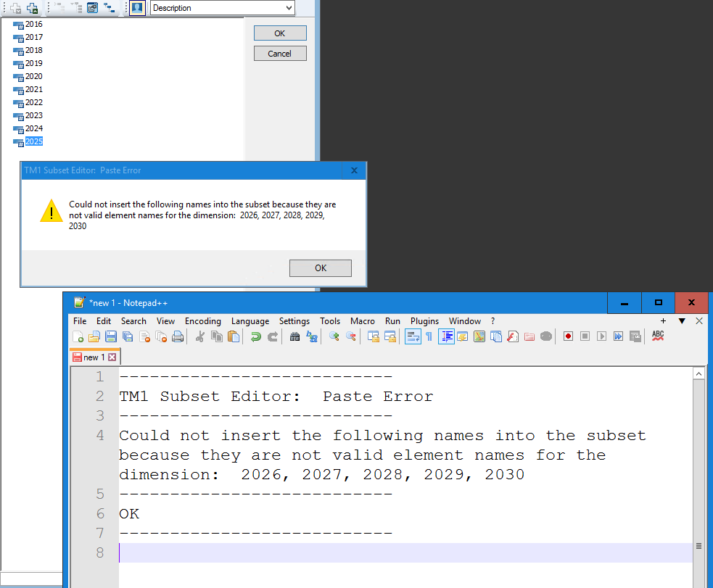713x588 pixels.
Task: Toggle Show All Characters pilcrow button
Action: coord(429,336)
